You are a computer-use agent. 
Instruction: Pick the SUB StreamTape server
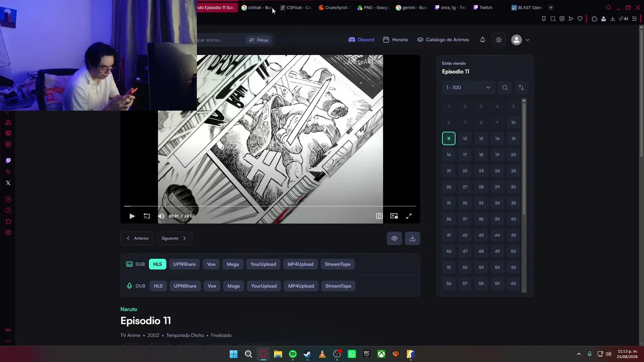click(338, 264)
